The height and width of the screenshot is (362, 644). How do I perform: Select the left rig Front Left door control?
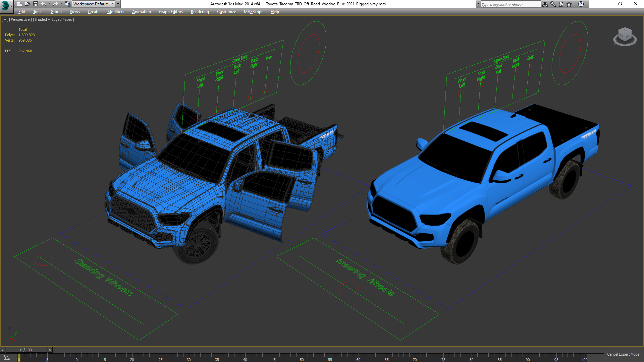pos(198,118)
